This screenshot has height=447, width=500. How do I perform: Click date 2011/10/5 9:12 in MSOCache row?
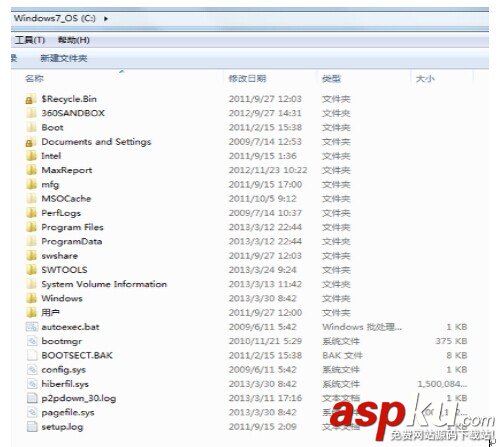tap(262, 199)
